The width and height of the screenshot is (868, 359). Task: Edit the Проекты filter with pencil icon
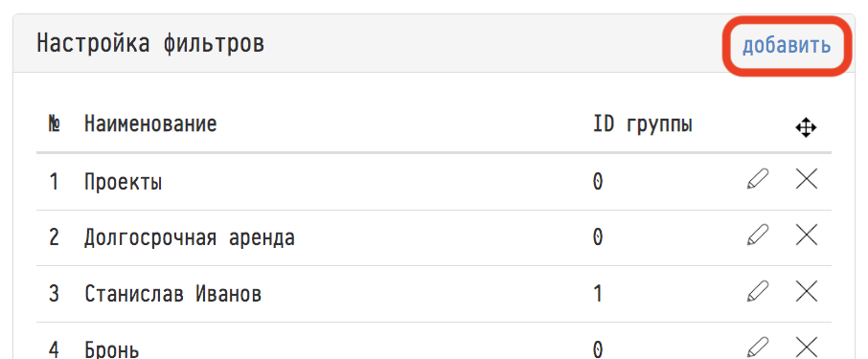757,180
